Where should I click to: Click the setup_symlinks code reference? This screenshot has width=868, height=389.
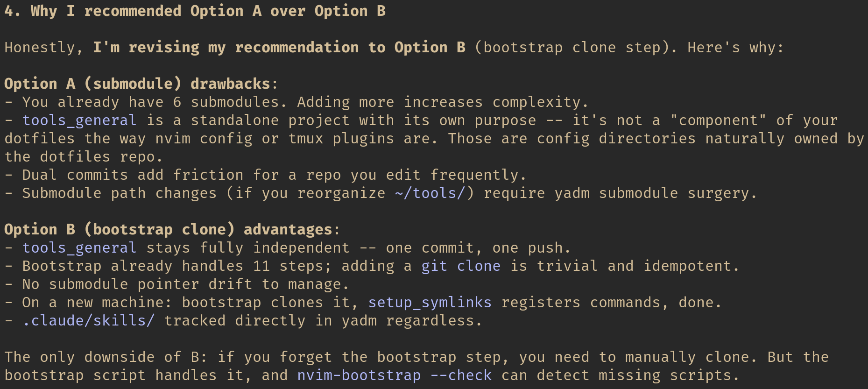[430, 302]
